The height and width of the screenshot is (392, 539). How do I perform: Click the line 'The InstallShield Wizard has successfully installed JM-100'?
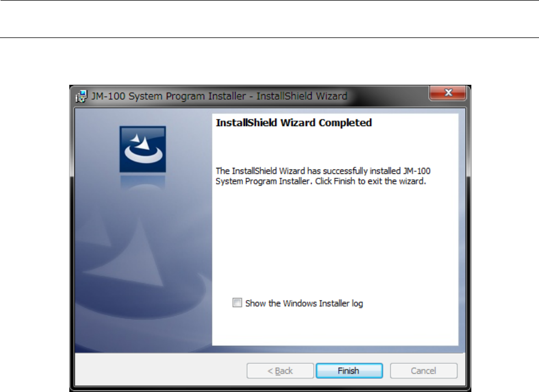click(x=323, y=171)
